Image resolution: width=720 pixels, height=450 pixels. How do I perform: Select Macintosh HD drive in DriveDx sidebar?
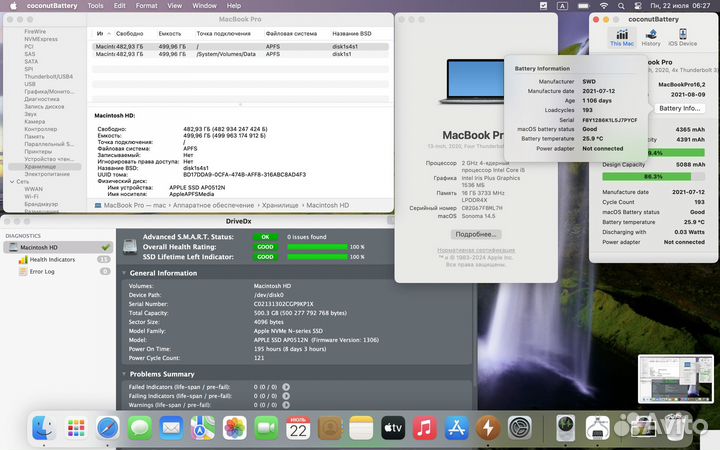pyautogui.click(x=58, y=247)
